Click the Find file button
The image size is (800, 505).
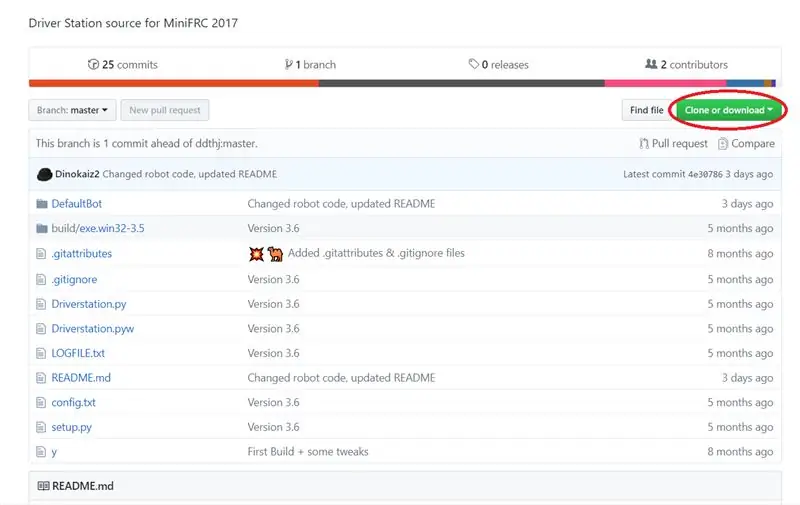(646, 110)
